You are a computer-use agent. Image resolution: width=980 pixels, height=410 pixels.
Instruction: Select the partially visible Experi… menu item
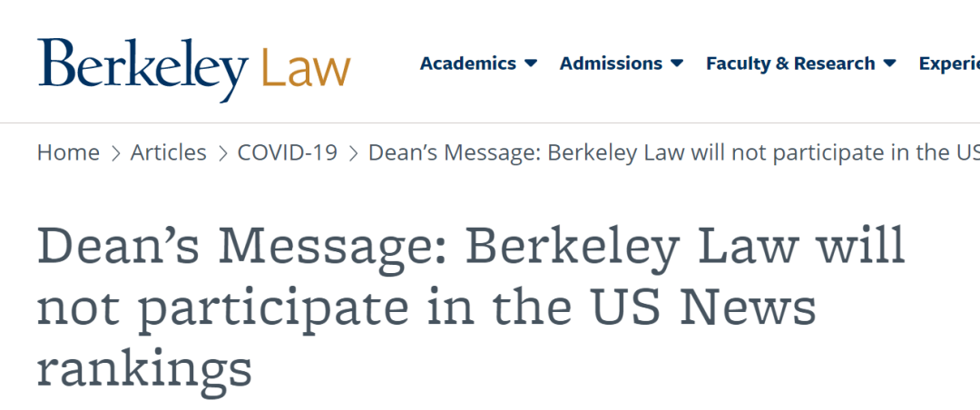click(x=948, y=63)
